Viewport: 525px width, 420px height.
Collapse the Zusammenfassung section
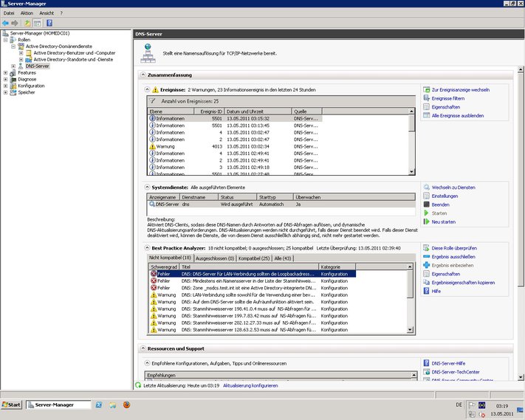click(143, 75)
